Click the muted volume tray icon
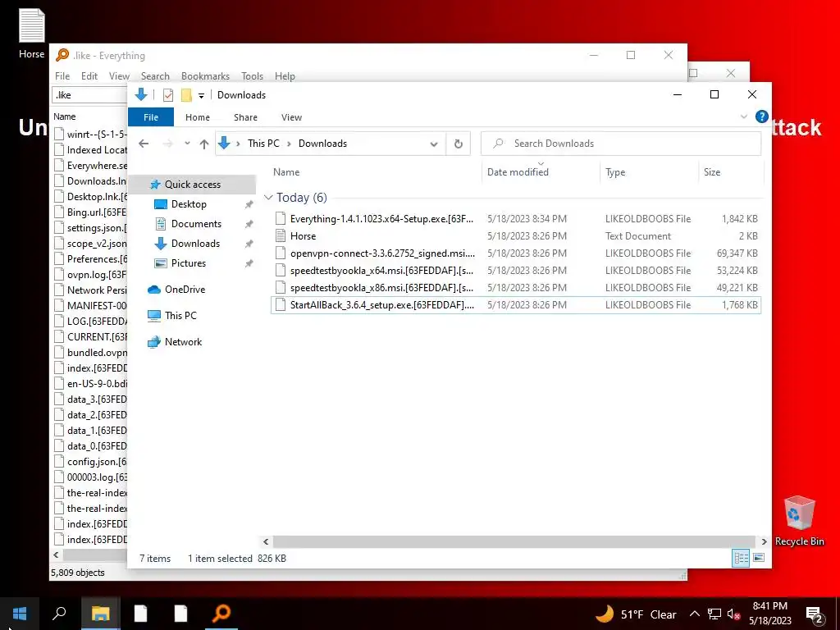The image size is (840, 630). [733, 614]
